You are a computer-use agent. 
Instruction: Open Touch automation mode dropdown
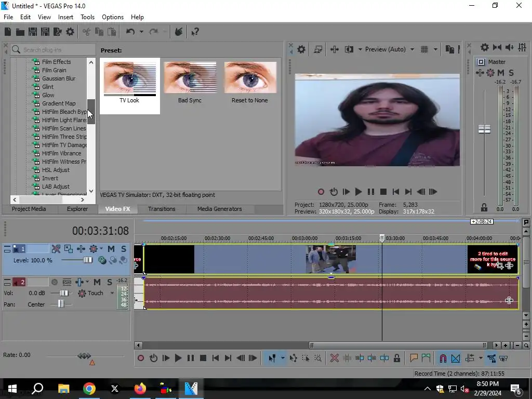(x=112, y=293)
